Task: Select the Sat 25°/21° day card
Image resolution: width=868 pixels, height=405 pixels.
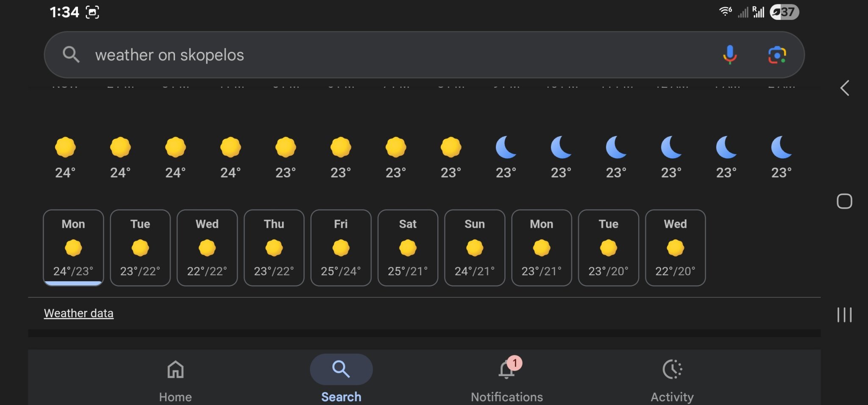Action: [x=408, y=248]
